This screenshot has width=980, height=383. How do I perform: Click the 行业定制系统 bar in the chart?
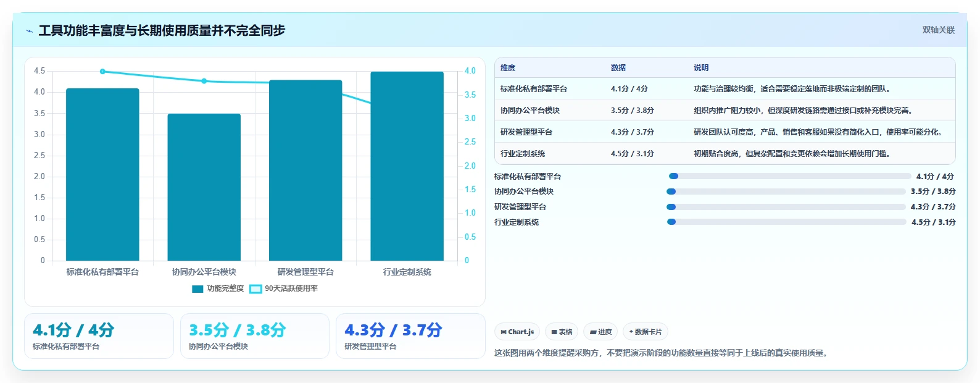click(407, 166)
